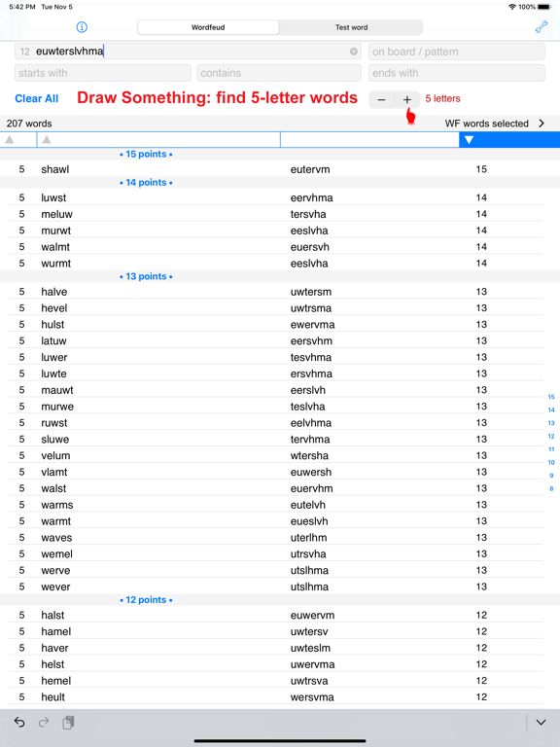Tap remaining letters wersvma

coord(312,697)
